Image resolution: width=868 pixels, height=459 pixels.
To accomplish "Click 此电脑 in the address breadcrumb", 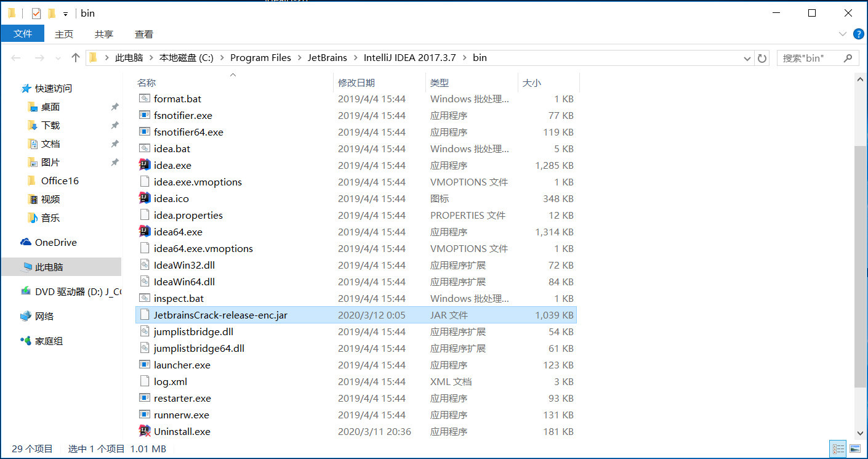I will (129, 58).
